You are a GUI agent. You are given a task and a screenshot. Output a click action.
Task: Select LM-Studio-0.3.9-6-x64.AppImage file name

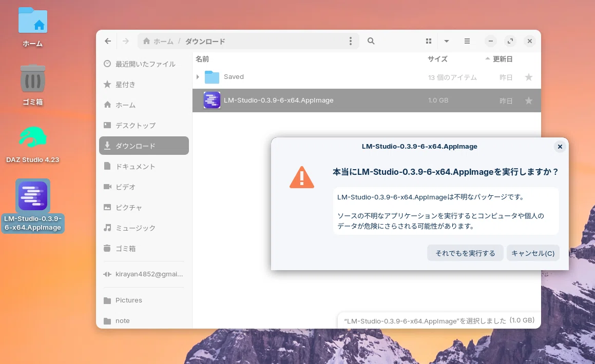[279, 100]
